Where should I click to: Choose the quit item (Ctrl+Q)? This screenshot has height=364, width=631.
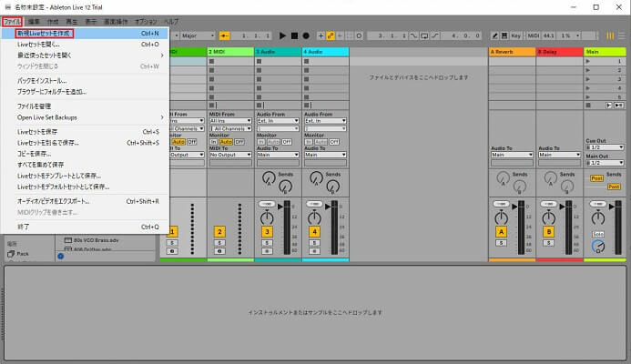pos(86,227)
